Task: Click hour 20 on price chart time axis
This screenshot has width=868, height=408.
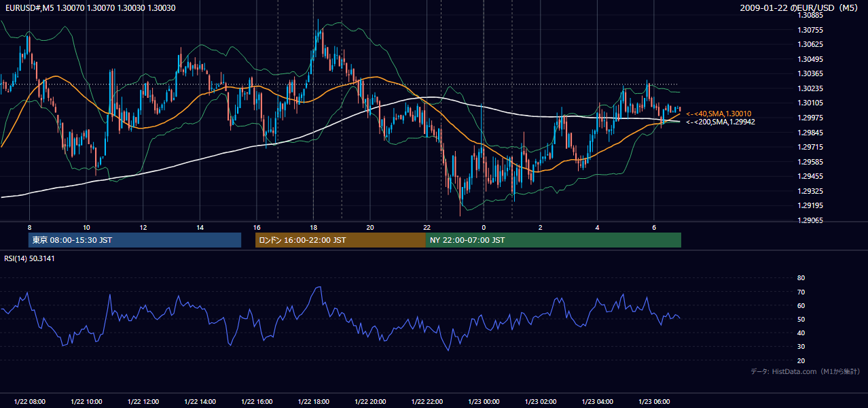Action: tap(370, 226)
